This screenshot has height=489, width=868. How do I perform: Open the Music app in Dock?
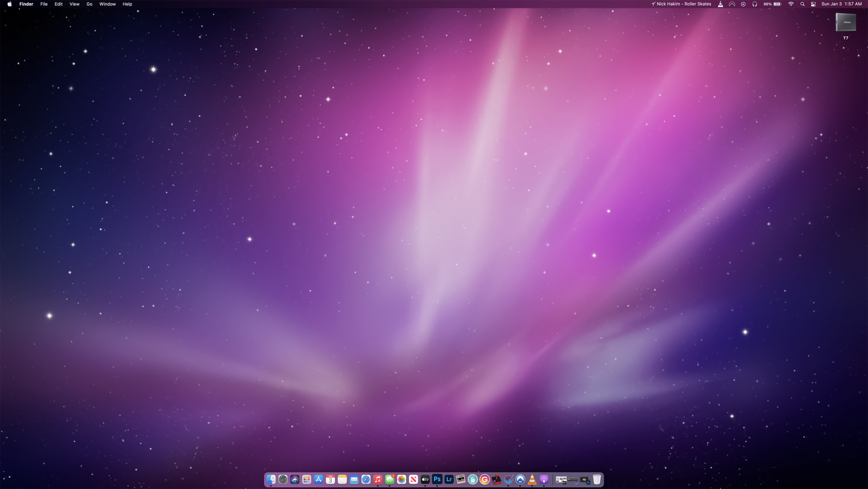[378, 479]
